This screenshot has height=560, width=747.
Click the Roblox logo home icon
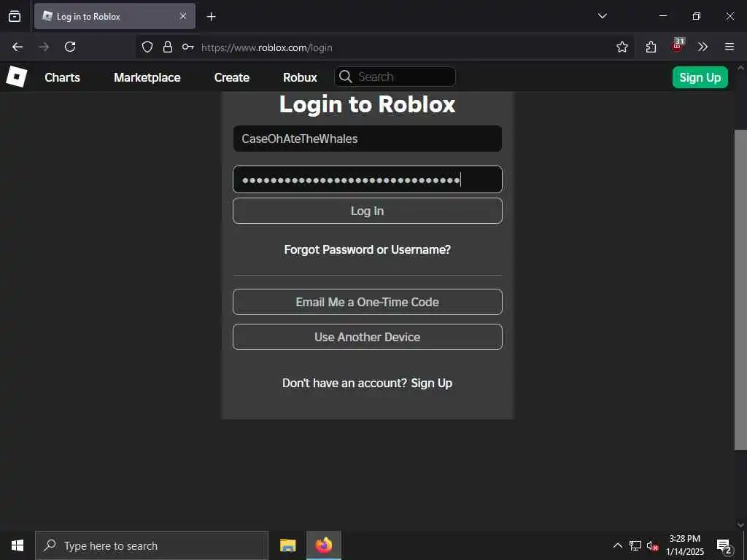[16, 77]
